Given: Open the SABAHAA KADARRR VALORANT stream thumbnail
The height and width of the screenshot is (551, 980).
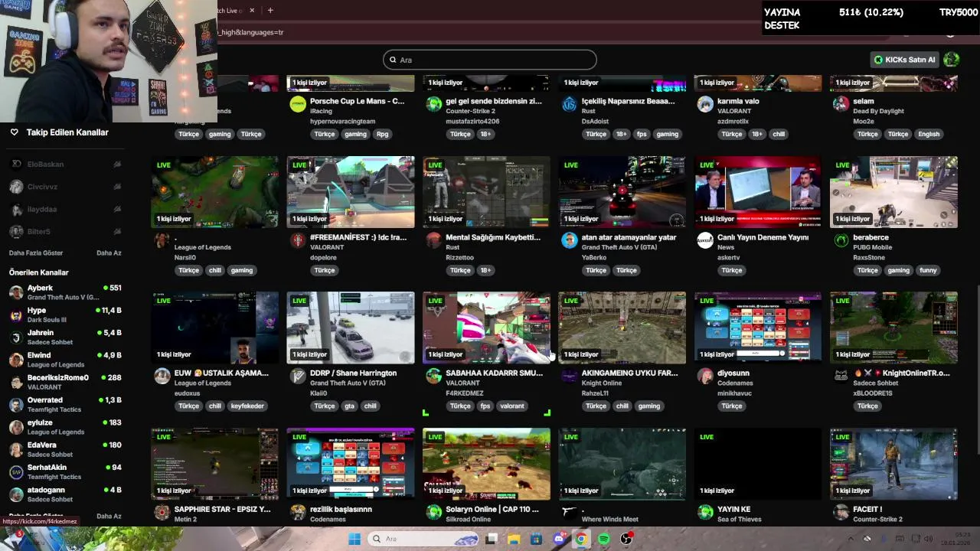Looking at the screenshot, I should tap(486, 328).
